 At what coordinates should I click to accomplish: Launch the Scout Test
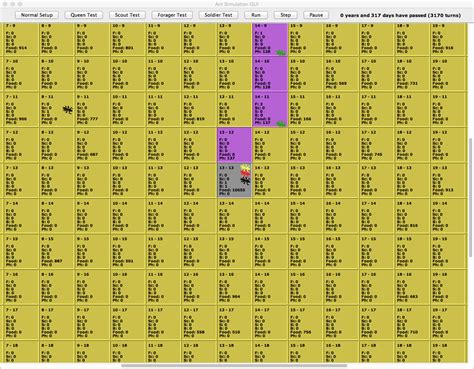(127, 15)
